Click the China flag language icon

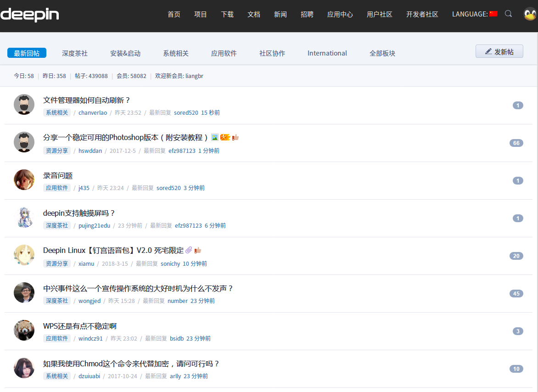coord(493,14)
